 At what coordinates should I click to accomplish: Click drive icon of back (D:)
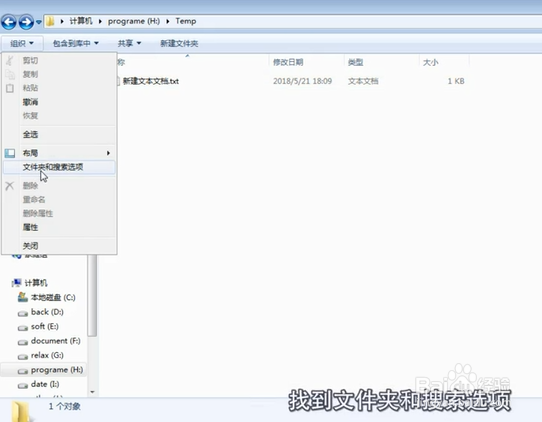[23, 314]
